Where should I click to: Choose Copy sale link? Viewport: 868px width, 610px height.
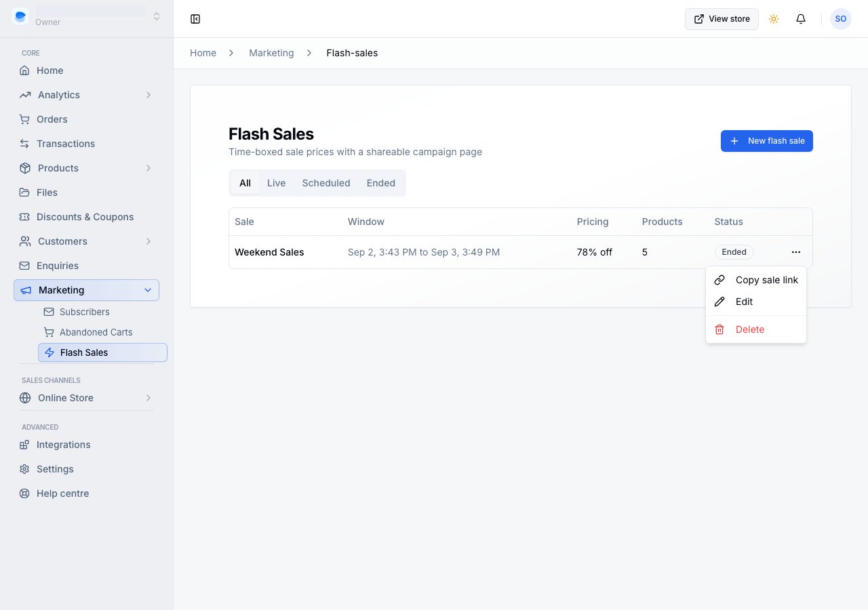[x=756, y=280]
